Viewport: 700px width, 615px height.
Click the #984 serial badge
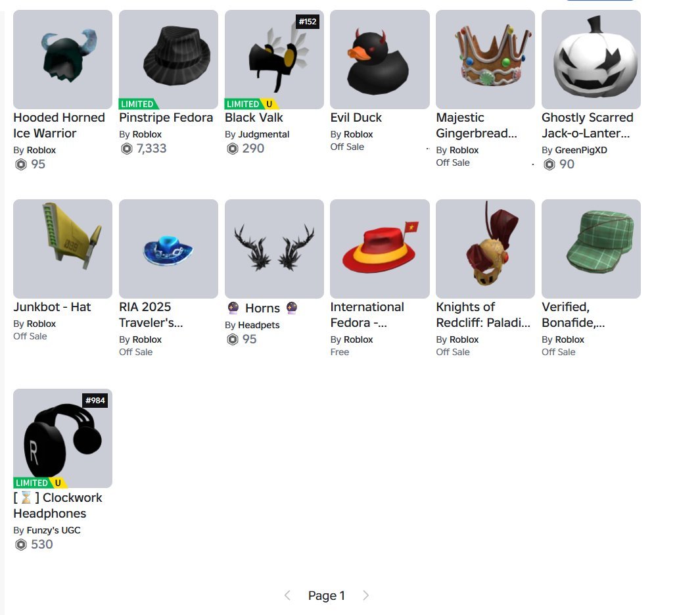pyautogui.click(x=95, y=400)
